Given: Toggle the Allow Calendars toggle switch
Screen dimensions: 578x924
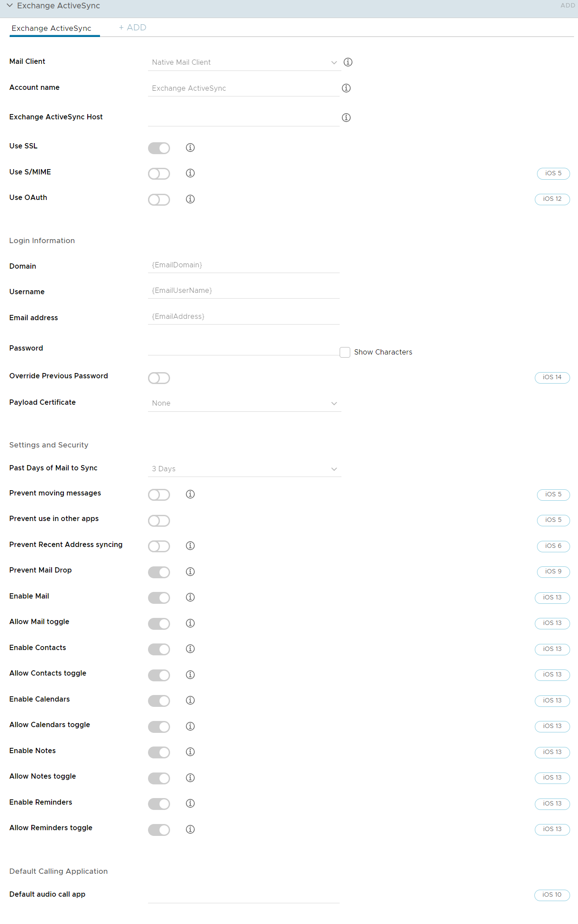Looking at the screenshot, I should coord(159,727).
